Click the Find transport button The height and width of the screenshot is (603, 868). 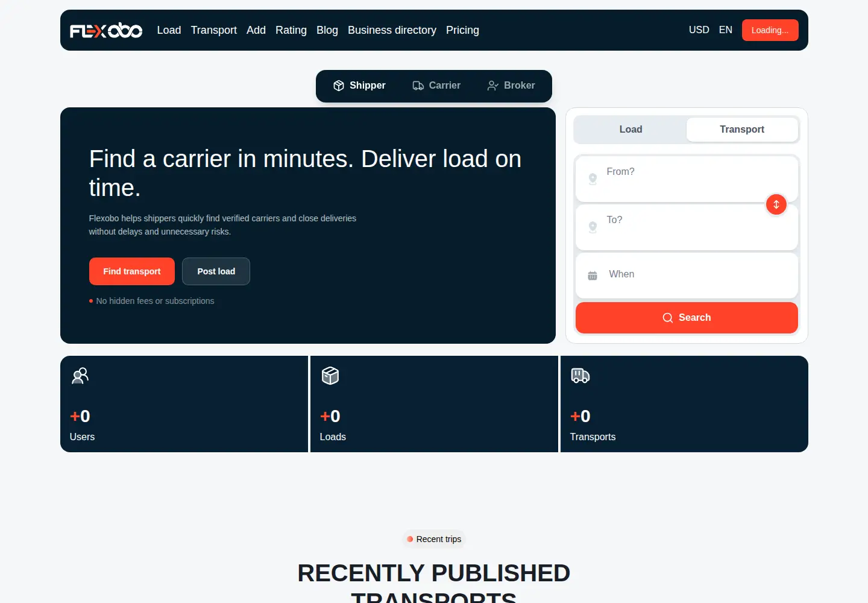click(132, 271)
